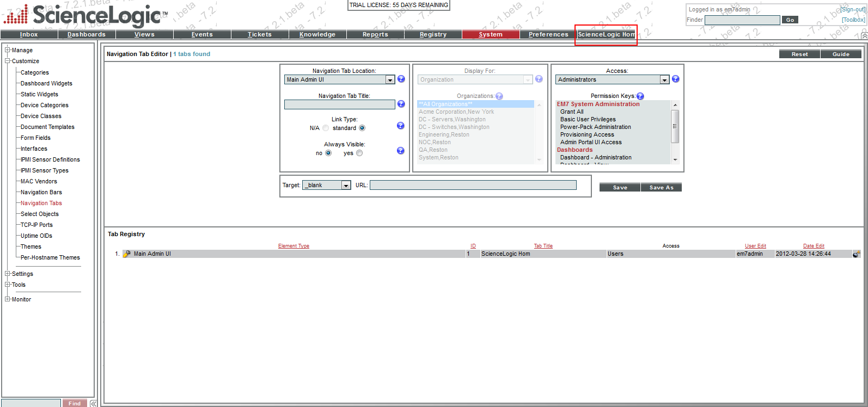This screenshot has width=868, height=407.
Task: Collapse the left navigation pane arrows
Action: [94, 403]
